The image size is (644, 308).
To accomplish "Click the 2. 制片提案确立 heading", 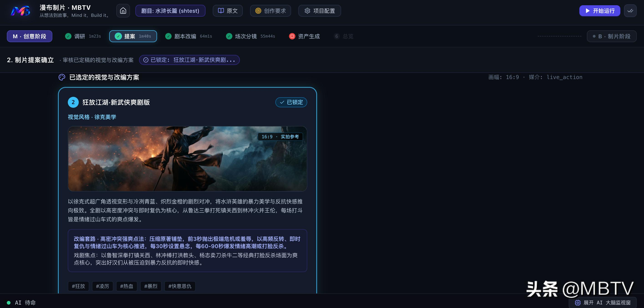I will [30, 60].
